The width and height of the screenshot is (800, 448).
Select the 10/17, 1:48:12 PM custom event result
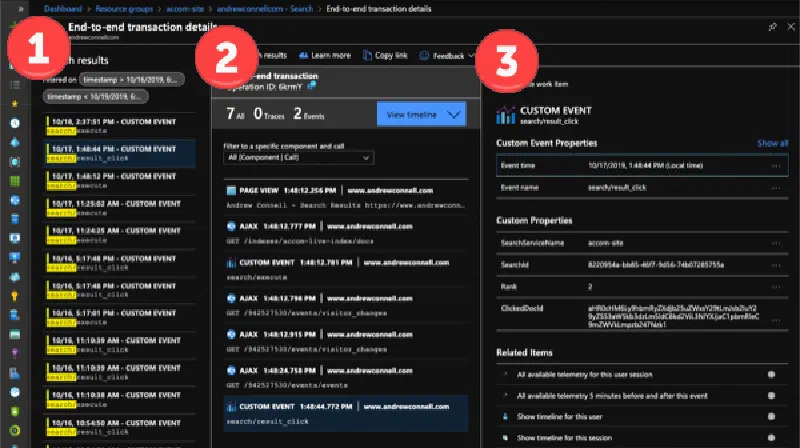[120, 181]
